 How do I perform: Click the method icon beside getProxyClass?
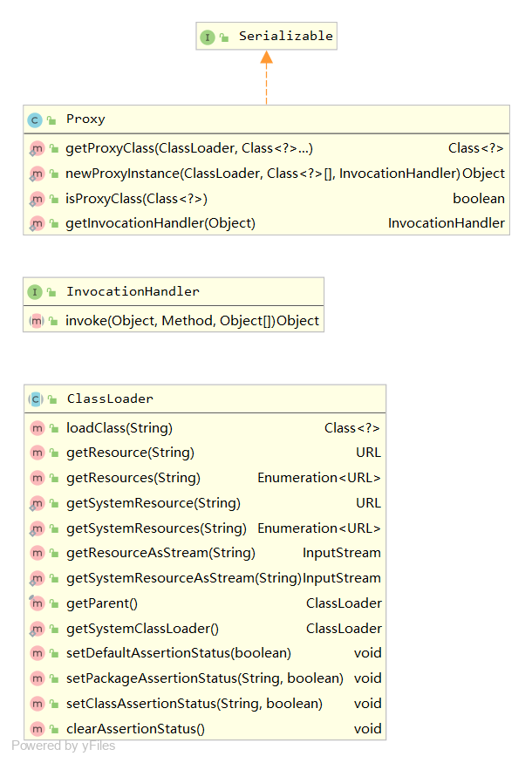click(x=37, y=149)
